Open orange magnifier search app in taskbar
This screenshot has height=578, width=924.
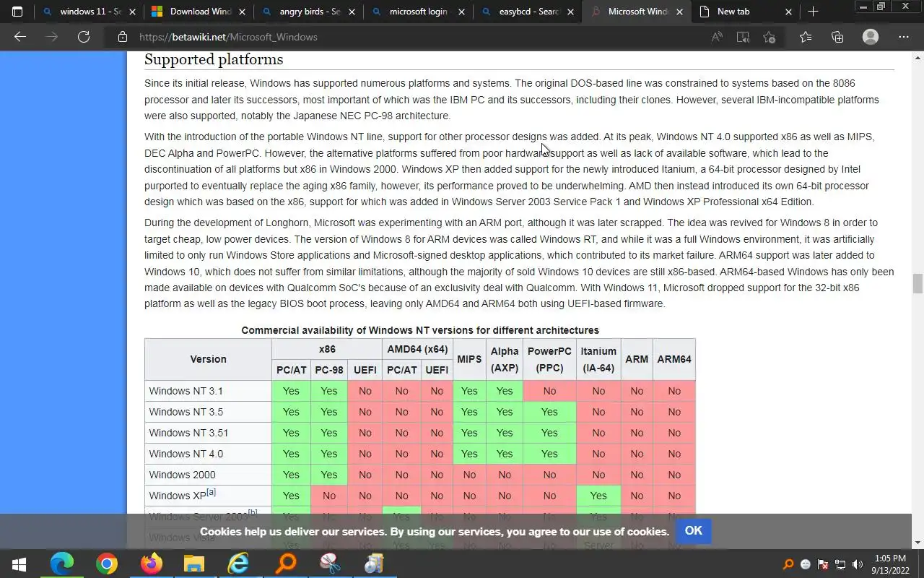[286, 564]
